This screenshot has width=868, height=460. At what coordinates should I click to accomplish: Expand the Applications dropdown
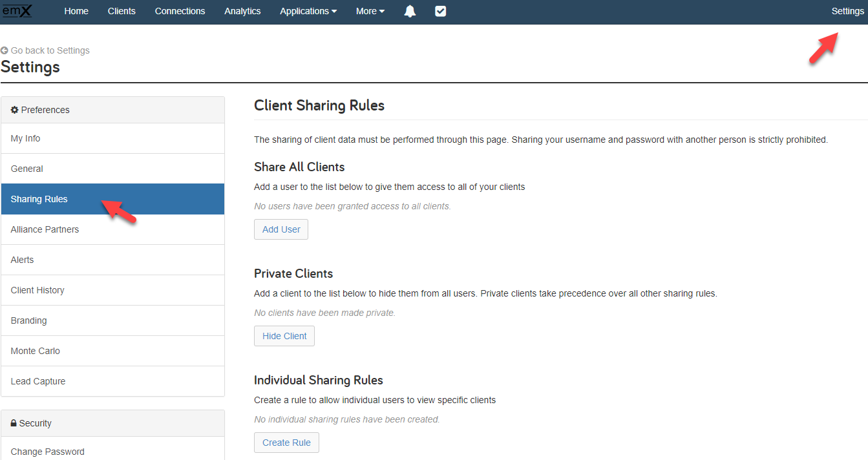308,11
